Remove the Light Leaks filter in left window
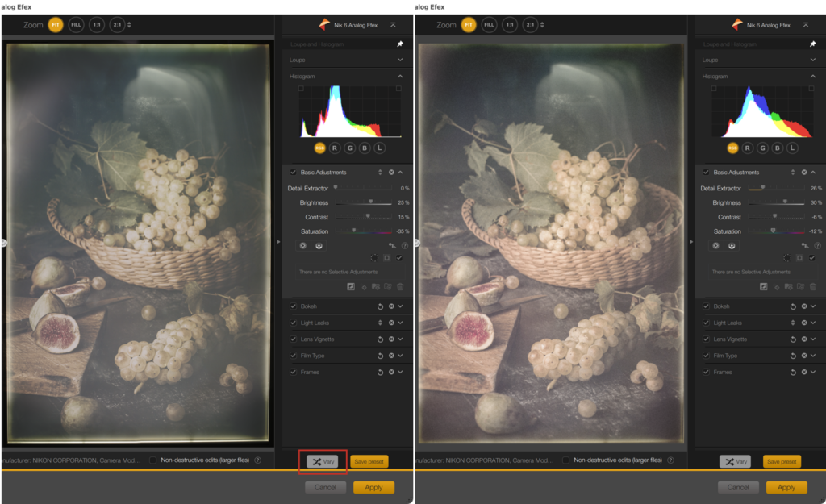 point(391,323)
